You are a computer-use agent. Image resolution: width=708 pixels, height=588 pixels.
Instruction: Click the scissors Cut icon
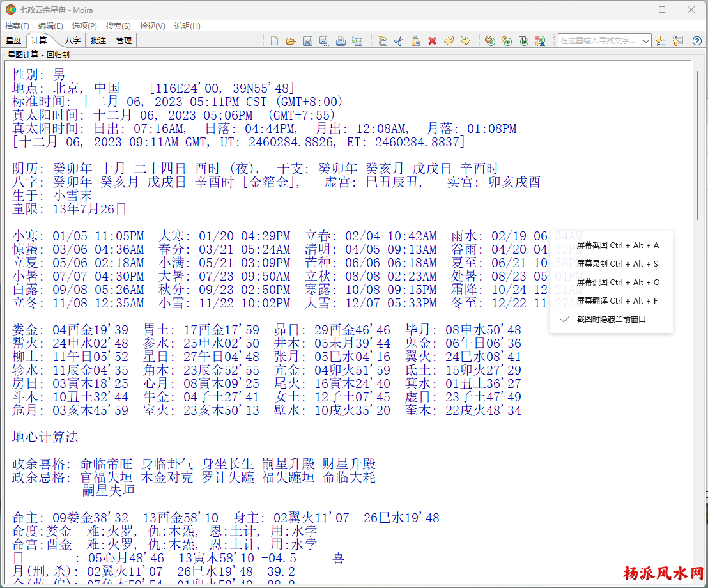[x=399, y=41]
